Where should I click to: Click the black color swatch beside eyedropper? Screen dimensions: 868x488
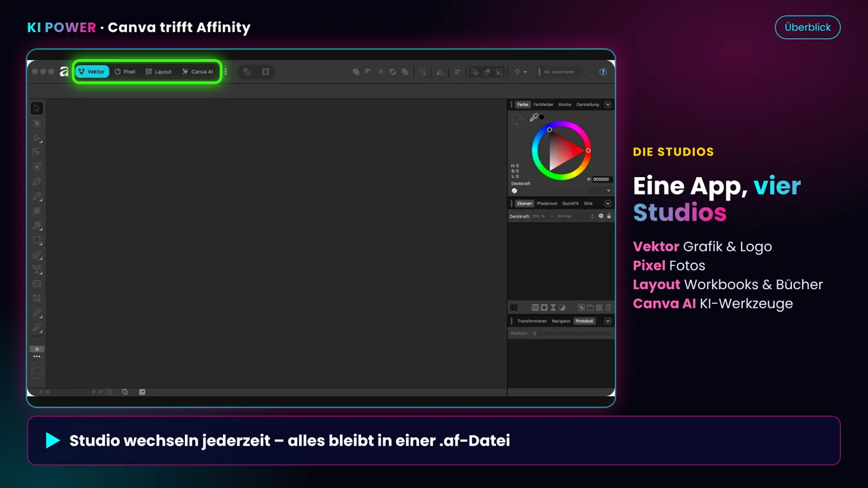coord(541,117)
